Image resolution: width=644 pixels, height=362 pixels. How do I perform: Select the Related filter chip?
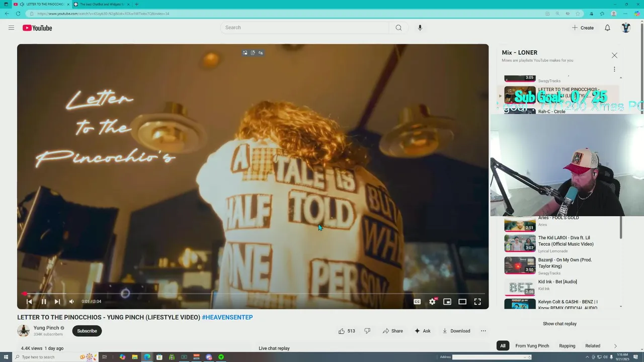593,346
